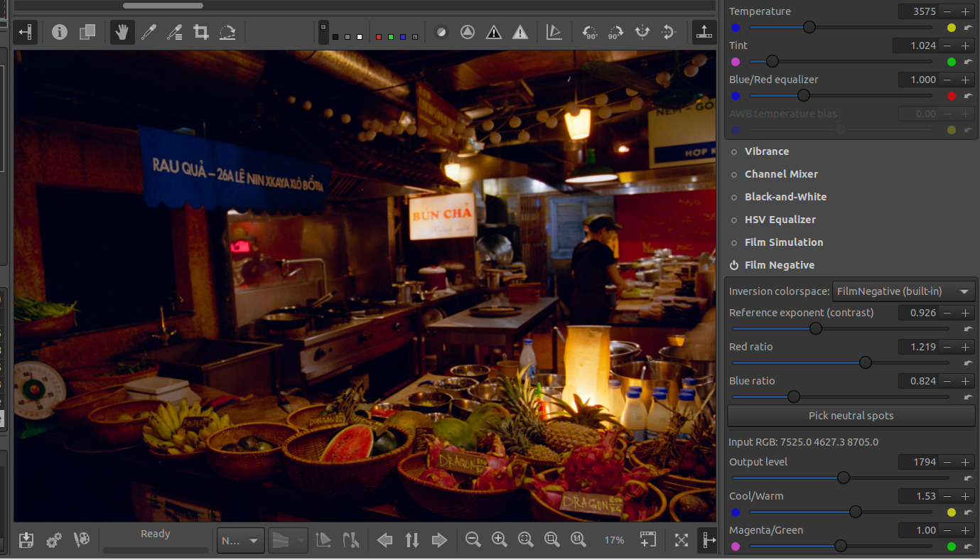Activate the white balance picker tool
The width and height of the screenshot is (980, 560).
click(x=149, y=32)
